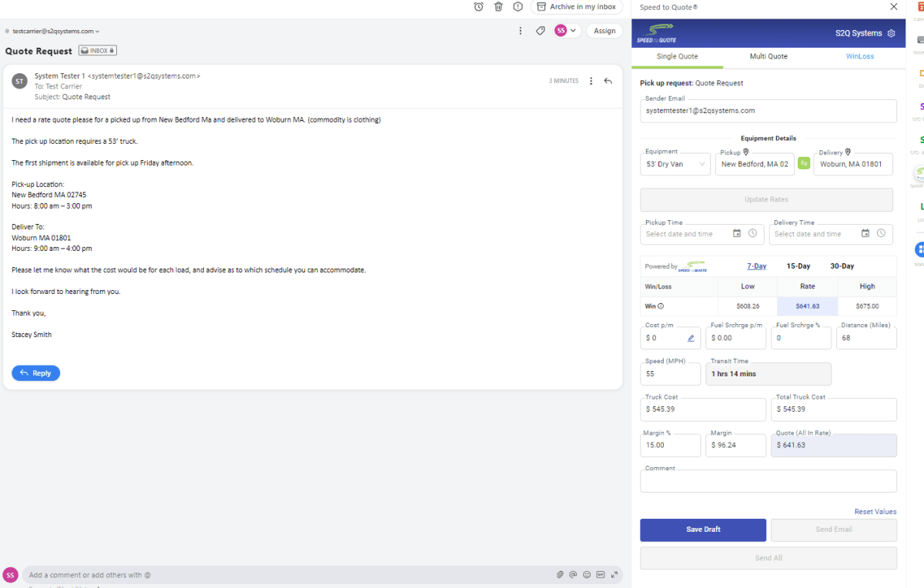Open Delivery Time calendar icon

coord(865,234)
